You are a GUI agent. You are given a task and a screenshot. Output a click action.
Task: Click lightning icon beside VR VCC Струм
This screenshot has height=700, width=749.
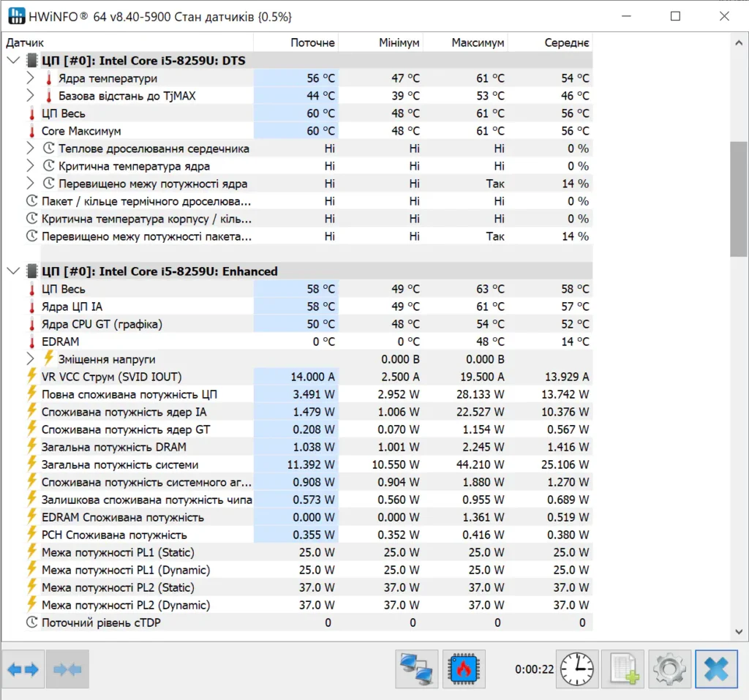tap(32, 375)
